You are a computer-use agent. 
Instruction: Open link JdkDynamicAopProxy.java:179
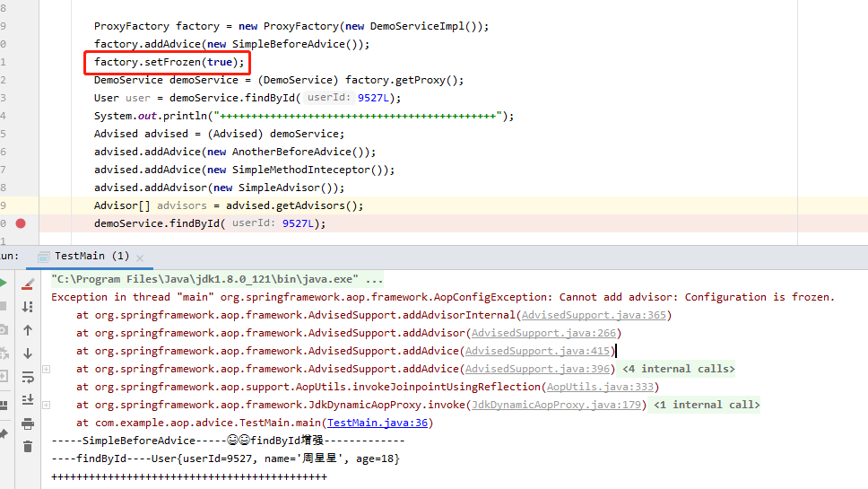556,405
